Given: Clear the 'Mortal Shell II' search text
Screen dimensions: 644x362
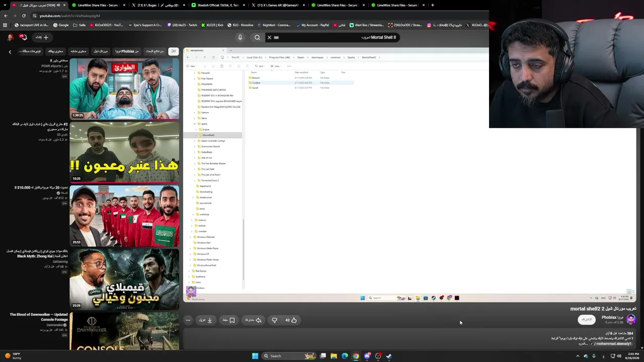Looking at the screenshot, I should point(269,37).
